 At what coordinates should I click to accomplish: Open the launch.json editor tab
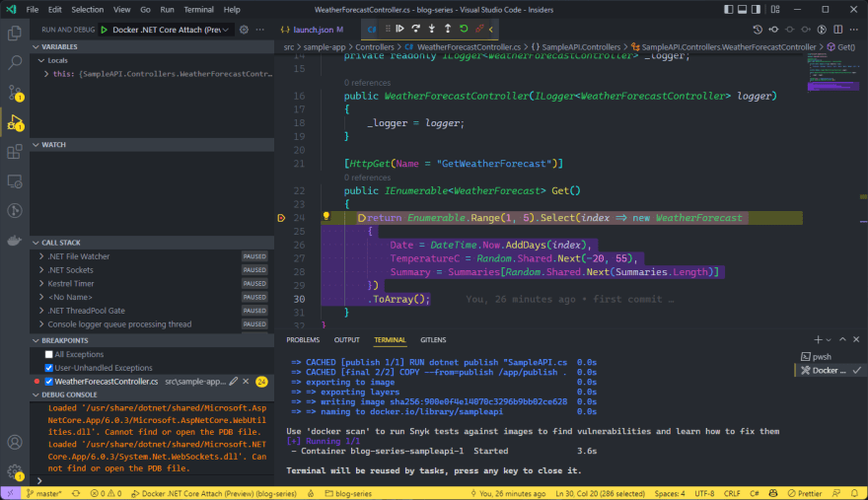(313, 30)
